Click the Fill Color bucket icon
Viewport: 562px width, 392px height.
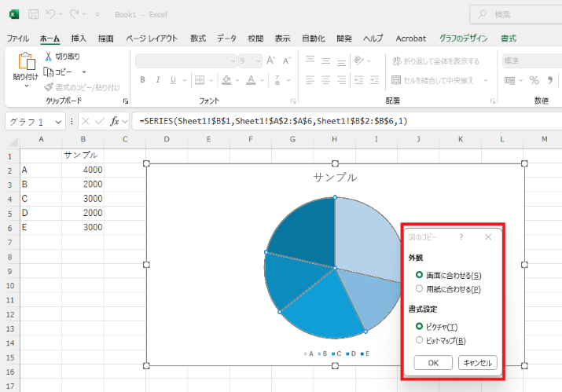coord(226,80)
